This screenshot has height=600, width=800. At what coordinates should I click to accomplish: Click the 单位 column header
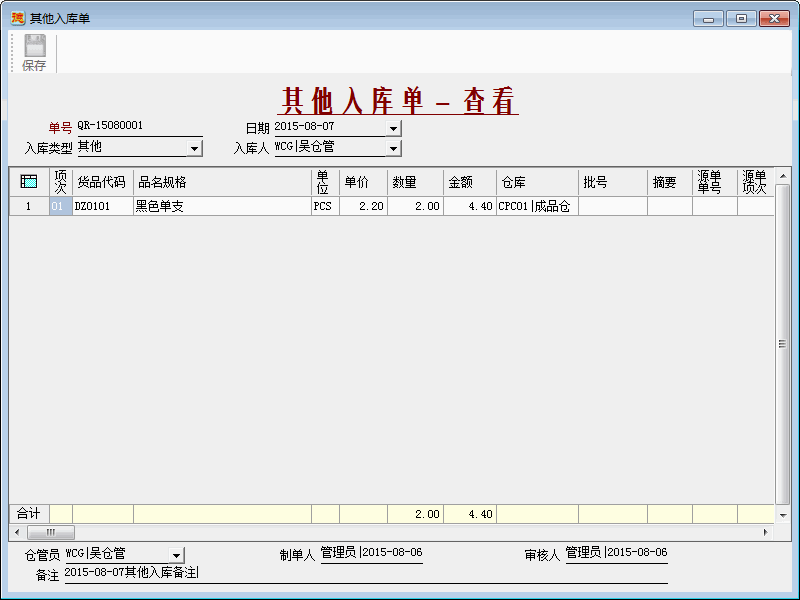click(326, 182)
